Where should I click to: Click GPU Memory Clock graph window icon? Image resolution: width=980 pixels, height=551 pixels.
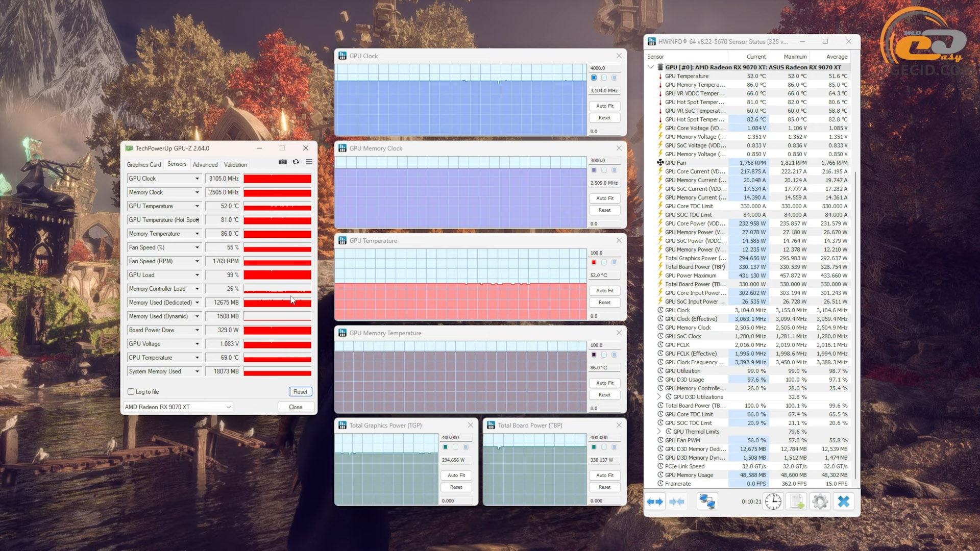point(342,148)
